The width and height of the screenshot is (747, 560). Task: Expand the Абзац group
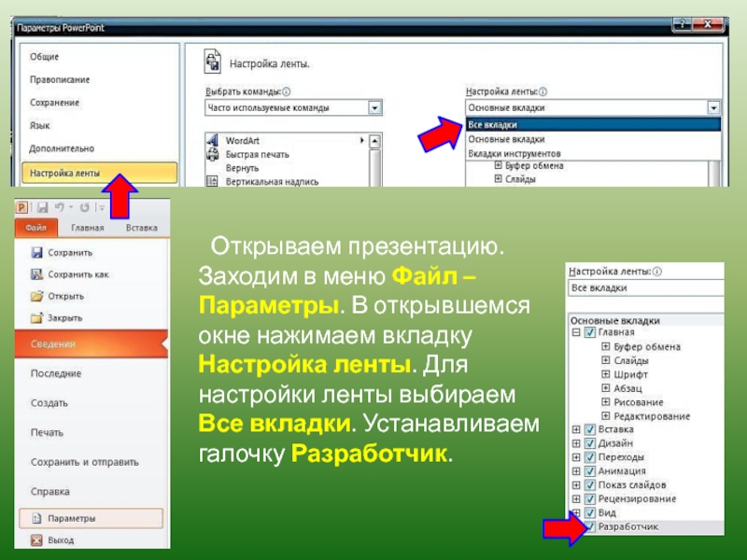(x=605, y=388)
